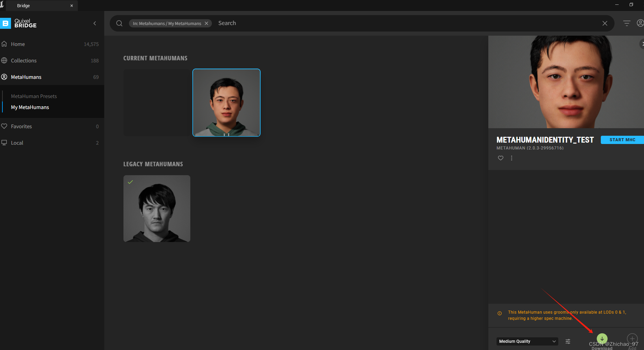The height and width of the screenshot is (350, 644).
Task: Remove the Metahumans / My MetaHumans search filter
Action: tap(206, 23)
